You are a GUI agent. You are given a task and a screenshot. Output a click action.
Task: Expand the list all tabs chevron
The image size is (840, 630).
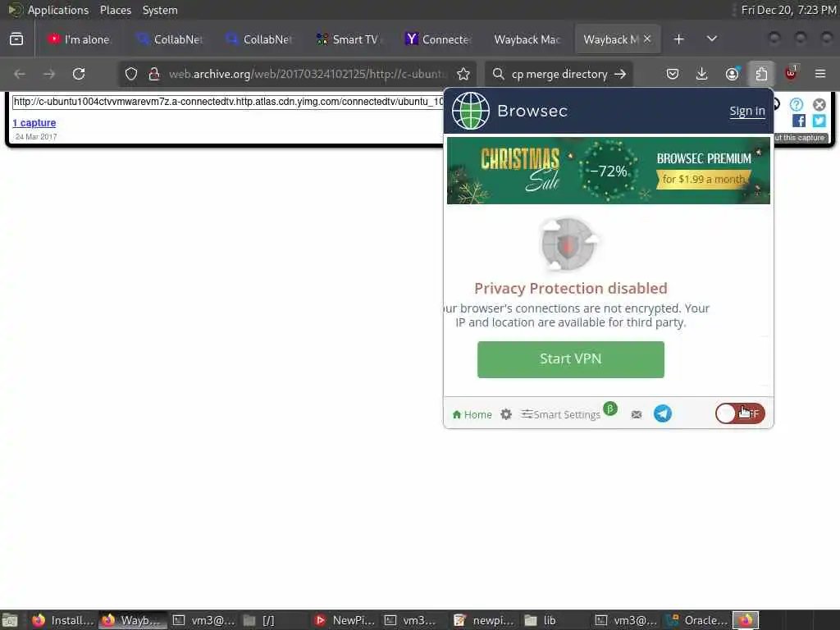click(711, 39)
